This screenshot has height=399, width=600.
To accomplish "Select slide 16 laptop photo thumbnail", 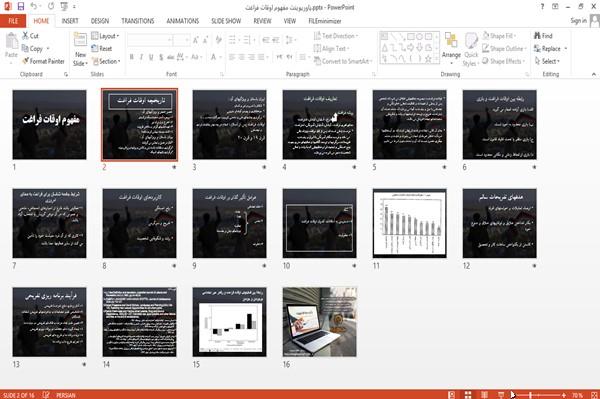I will (320, 322).
